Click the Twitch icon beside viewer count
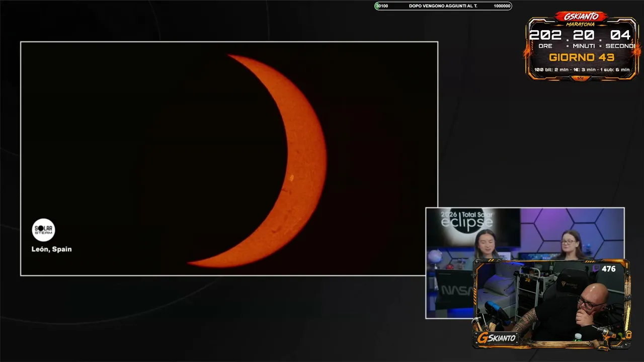This screenshot has width=644, height=362. 596,269
